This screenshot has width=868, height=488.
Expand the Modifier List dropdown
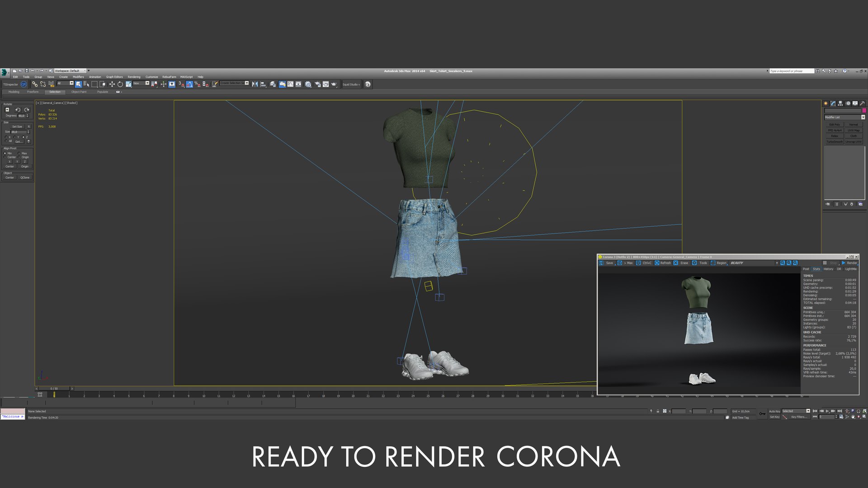(845, 117)
